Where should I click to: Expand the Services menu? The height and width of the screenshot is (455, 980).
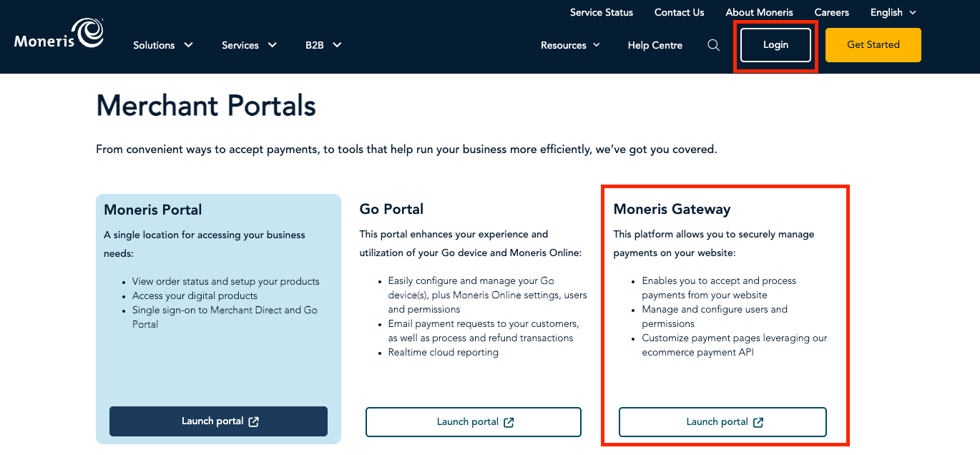click(249, 45)
